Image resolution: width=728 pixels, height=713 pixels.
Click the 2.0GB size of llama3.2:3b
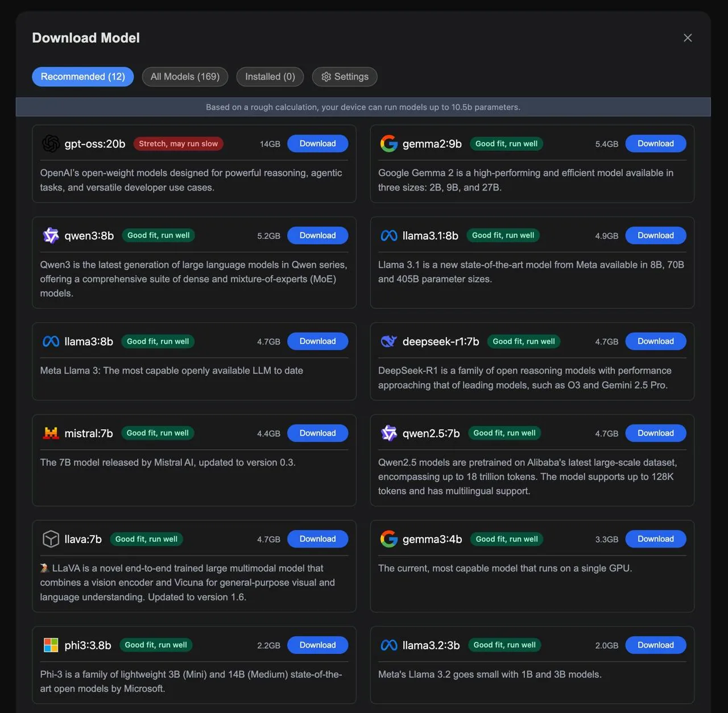point(607,646)
